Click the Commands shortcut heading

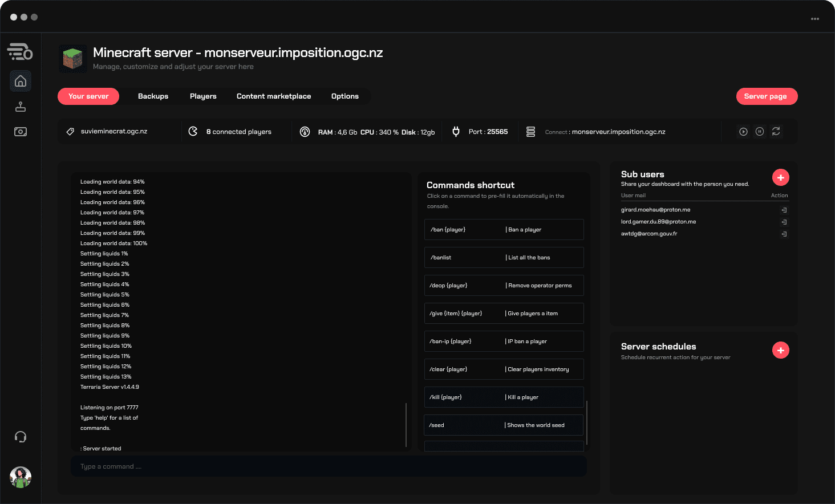tap(471, 185)
